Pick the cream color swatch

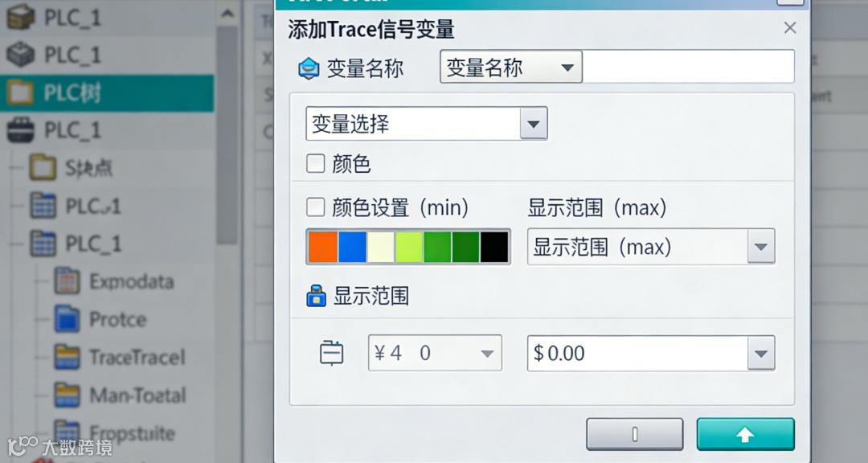tap(381, 247)
